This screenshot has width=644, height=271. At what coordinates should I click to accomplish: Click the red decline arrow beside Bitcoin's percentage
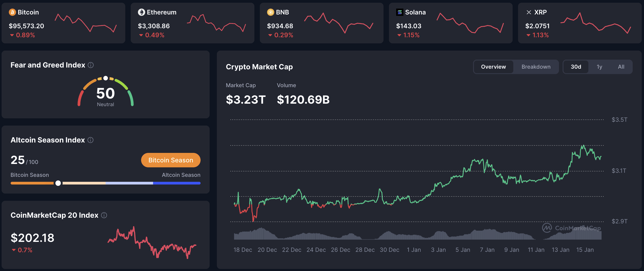(x=12, y=35)
